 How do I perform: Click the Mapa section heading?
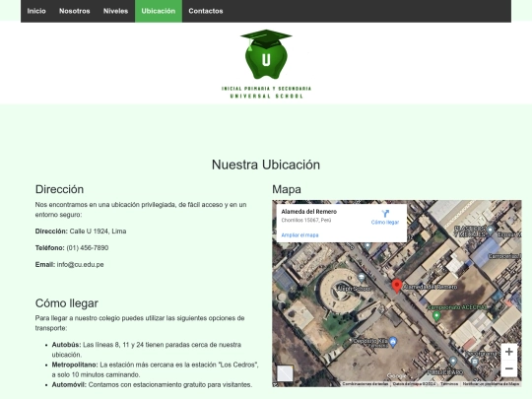click(x=287, y=189)
